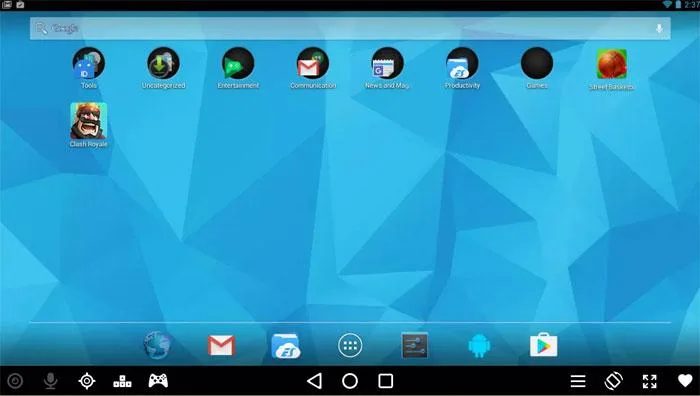Open the Tools folder
The image size is (700, 396).
point(89,63)
